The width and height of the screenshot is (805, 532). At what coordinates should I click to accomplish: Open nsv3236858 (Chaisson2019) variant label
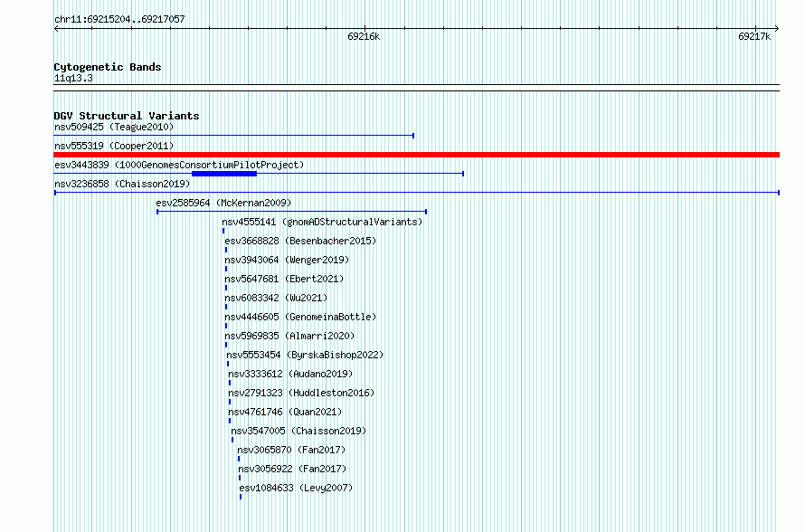click(x=122, y=184)
